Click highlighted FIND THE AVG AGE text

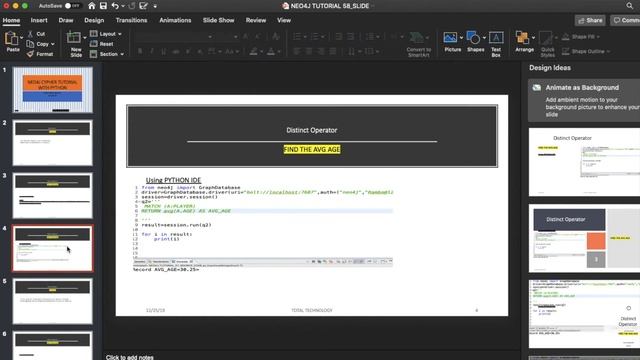[x=312, y=149]
